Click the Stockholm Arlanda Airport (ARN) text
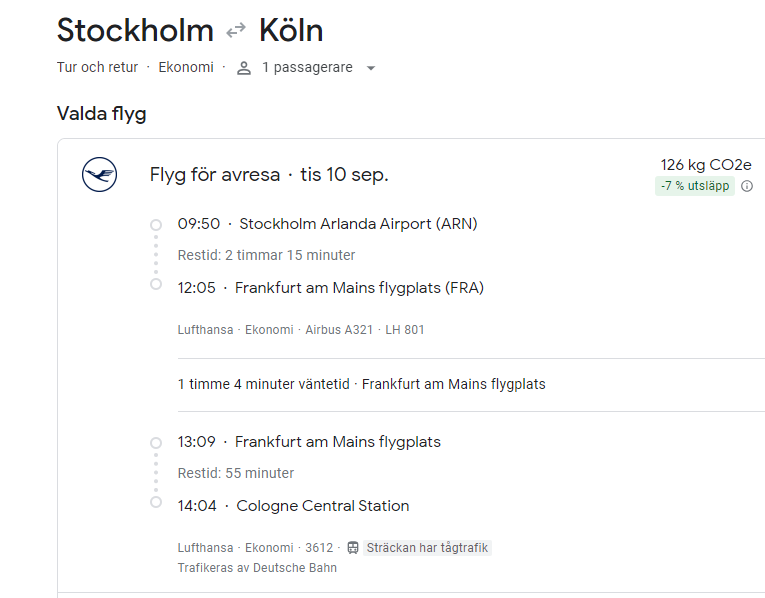The image size is (765, 598). tap(358, 224)
